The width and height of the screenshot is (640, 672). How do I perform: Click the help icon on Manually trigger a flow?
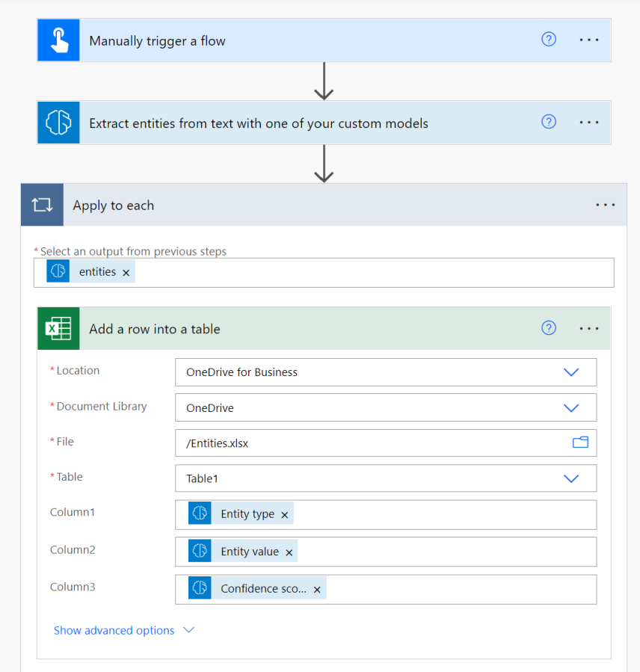coord(549,39)
